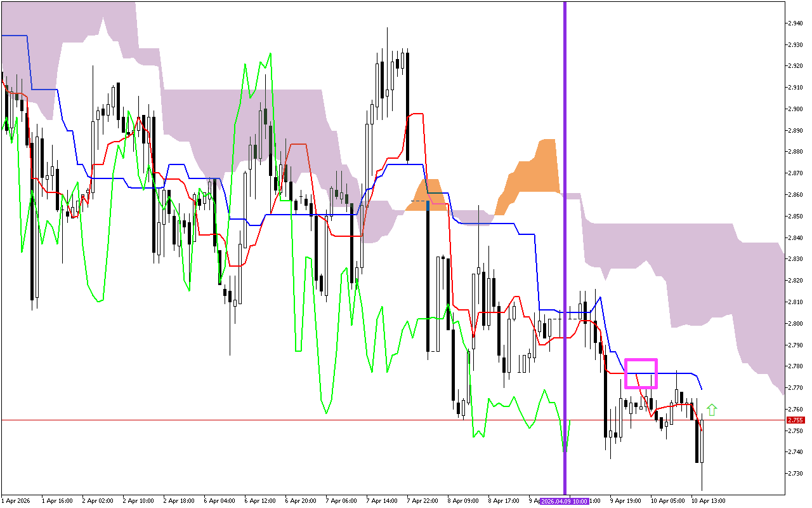This screenshot has width=812, height=508.
Task: Click the 2.940 price axis label
Action: [796, 23]
